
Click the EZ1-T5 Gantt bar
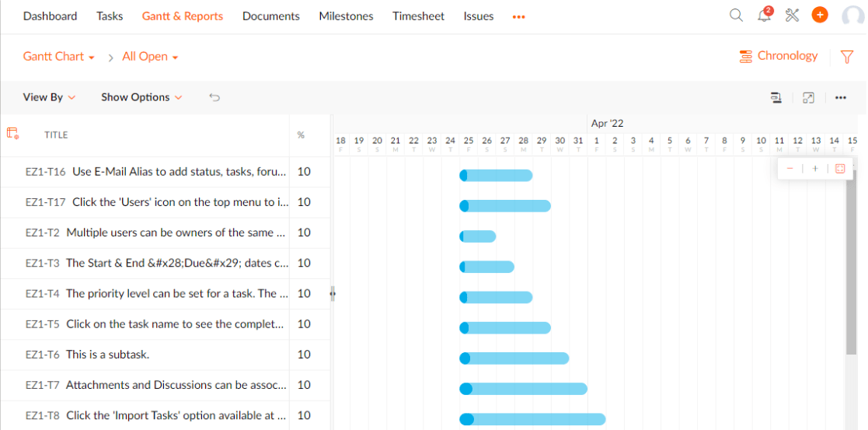pos(505,327)
